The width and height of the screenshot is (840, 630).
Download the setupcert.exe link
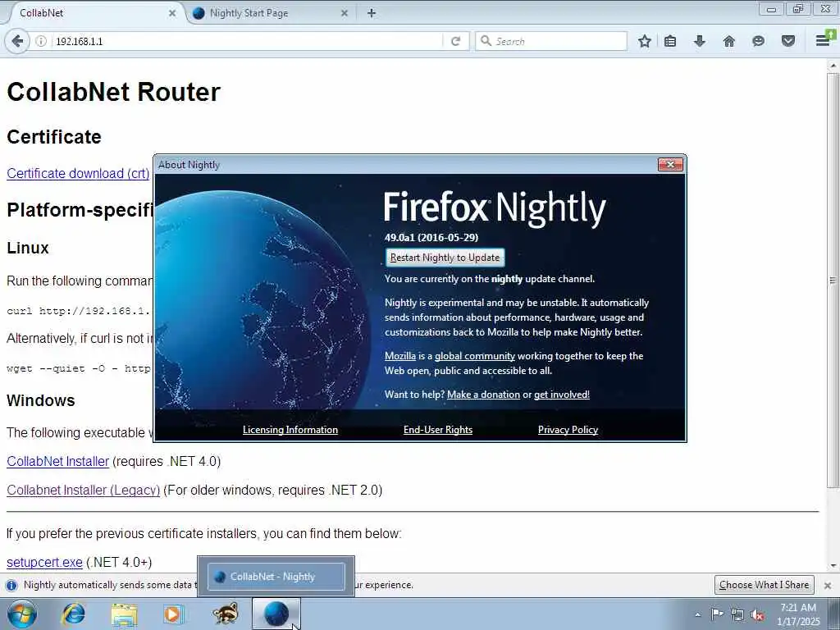[44, 562]
